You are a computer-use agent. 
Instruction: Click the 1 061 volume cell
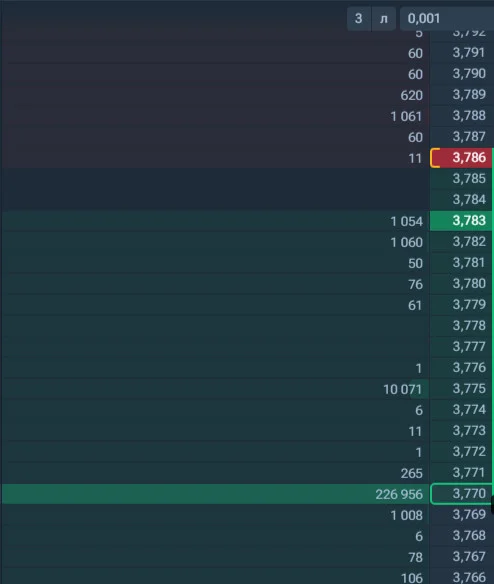(x=406, y=117)
